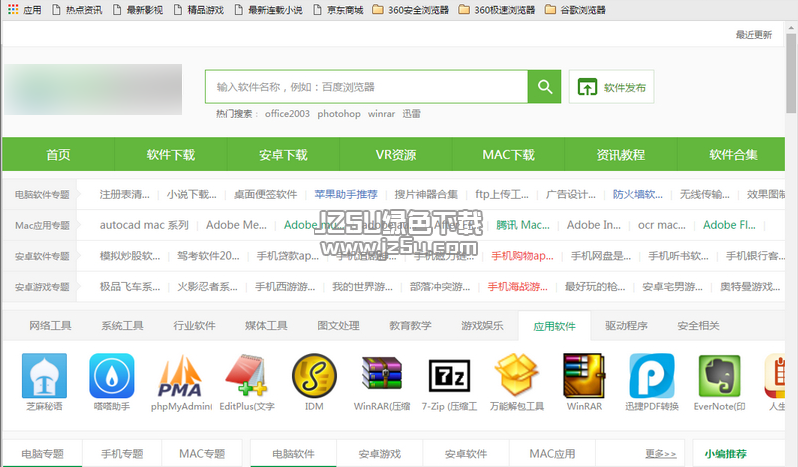Click the 手机海战游... red link
Viewport: 798px width, 467px height.
(x=518, y=287)
